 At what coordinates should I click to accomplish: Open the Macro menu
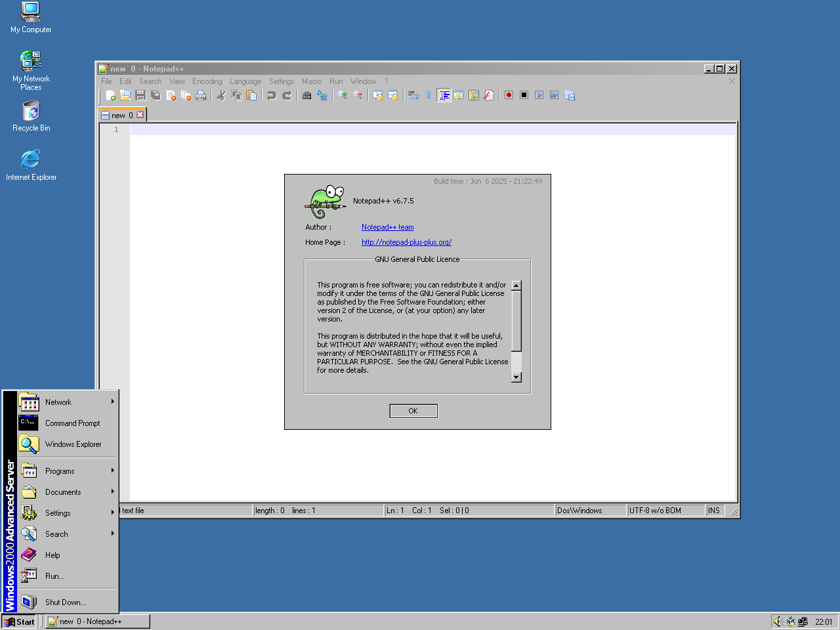tap(312, 81)
